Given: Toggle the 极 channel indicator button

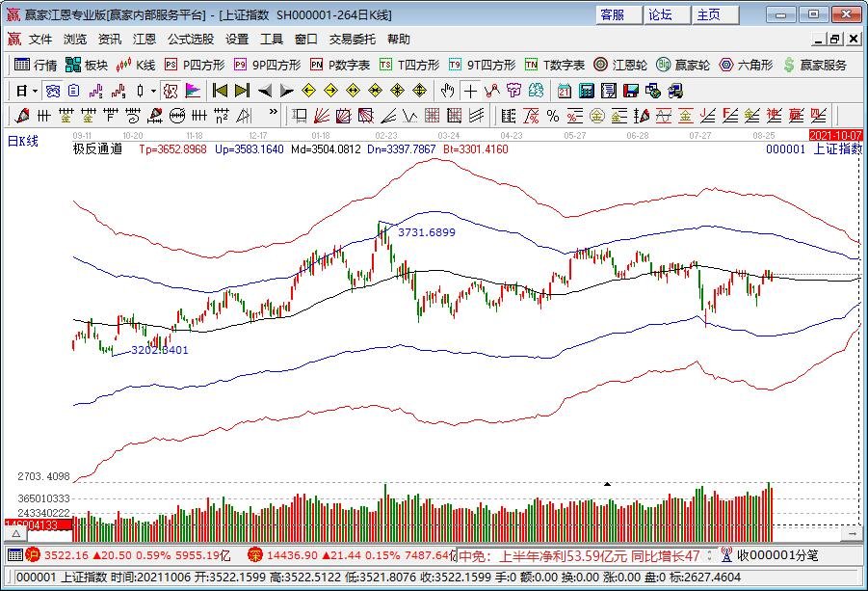Looking at the screenshot, I should pyautogui.click(x=171, y=91).
